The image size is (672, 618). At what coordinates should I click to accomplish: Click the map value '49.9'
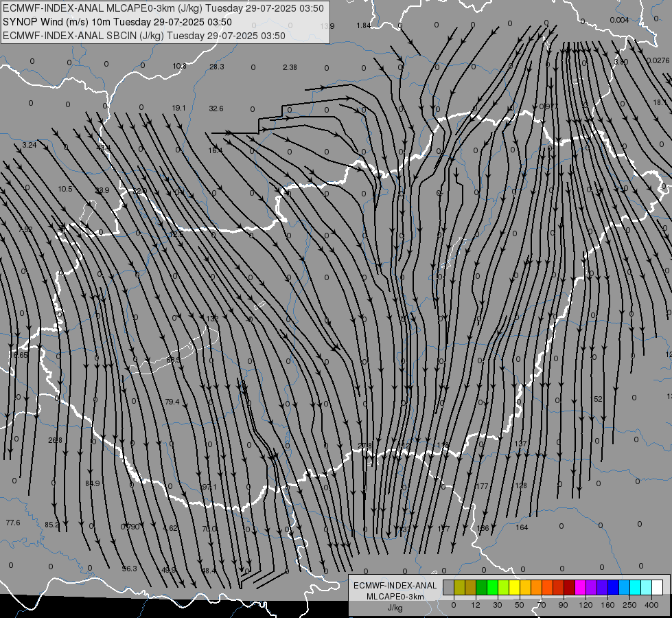click(x=168, y=570)
